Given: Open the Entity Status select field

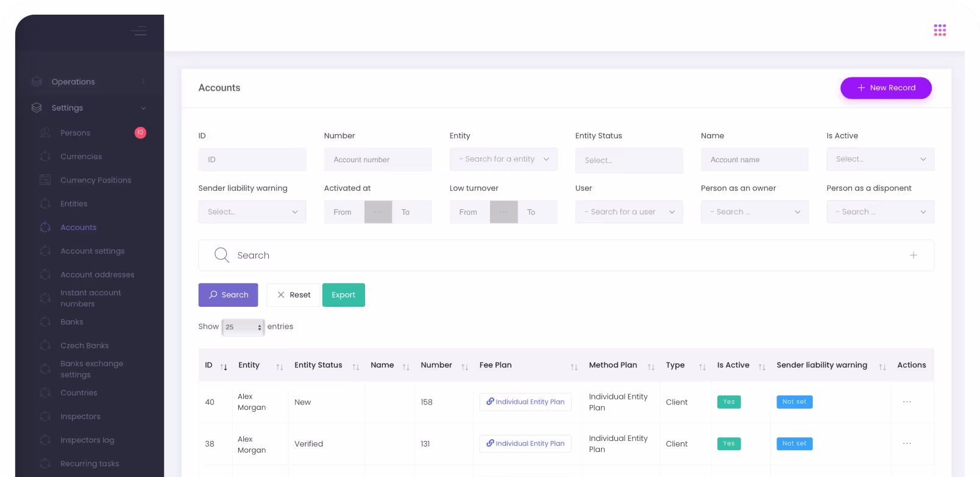Looking at the screenshot, I should tap(629, 160).
